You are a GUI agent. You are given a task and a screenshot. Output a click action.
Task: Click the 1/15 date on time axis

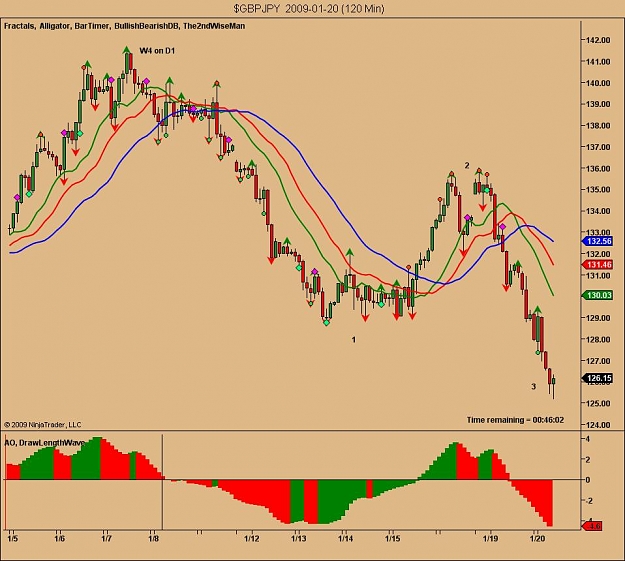point(393,539)
